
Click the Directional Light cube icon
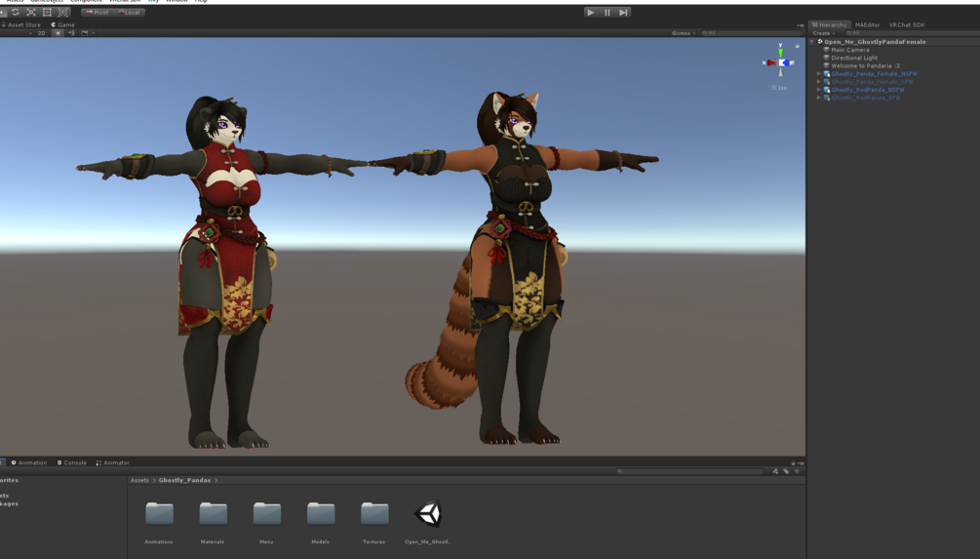(x=826, y=59)
